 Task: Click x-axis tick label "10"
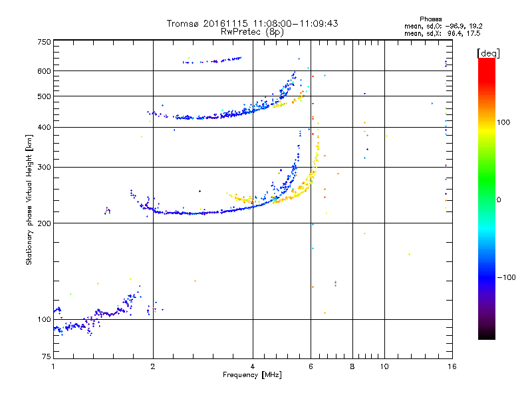pyautogui.click(x=384, y=366)
